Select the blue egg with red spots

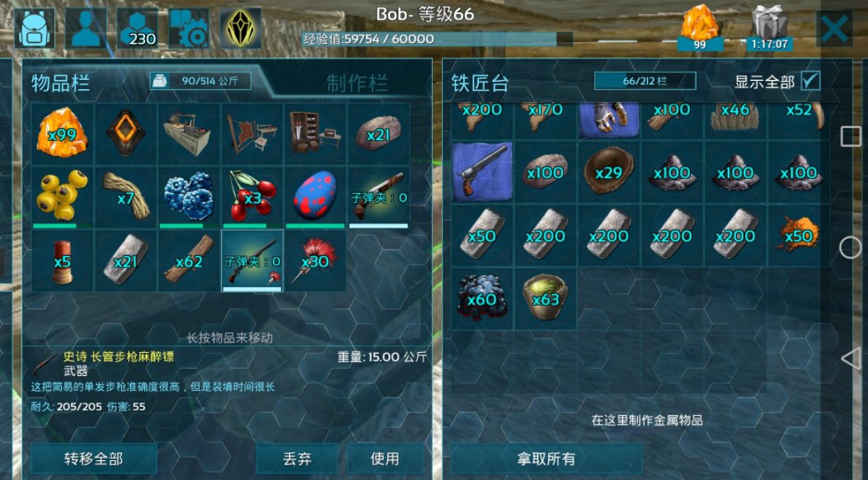pos(316,198)
